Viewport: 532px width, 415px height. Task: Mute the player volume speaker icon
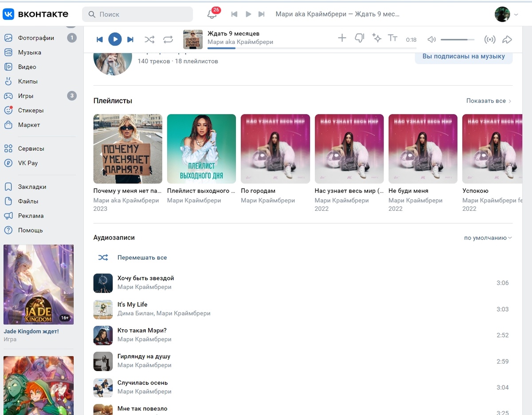(x=431, y=40)
